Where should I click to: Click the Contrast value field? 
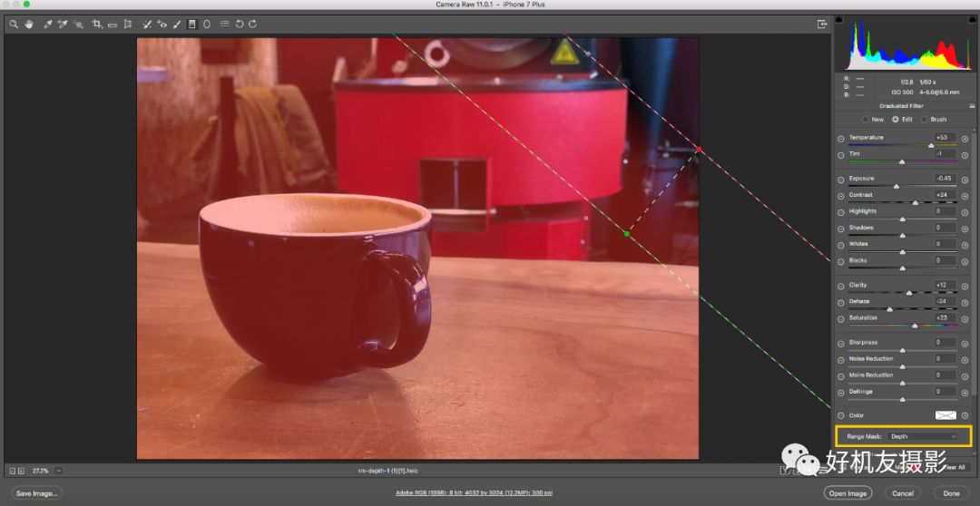[945, 195]
